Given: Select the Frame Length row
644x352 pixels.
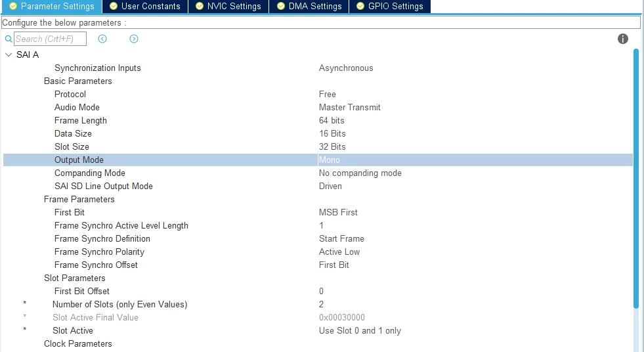Looking at the screenshot, I should (x=318, y=120).
